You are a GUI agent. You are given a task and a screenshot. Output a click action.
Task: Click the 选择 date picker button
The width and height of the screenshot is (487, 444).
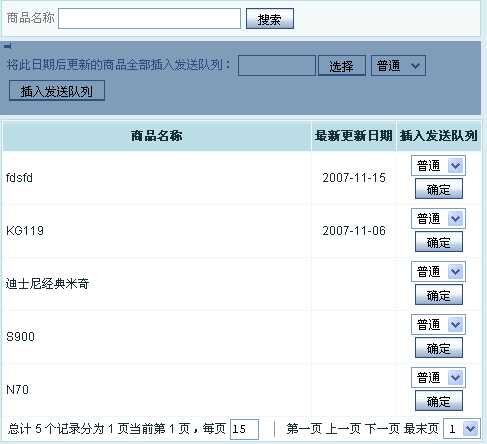[x=342, y=66]
